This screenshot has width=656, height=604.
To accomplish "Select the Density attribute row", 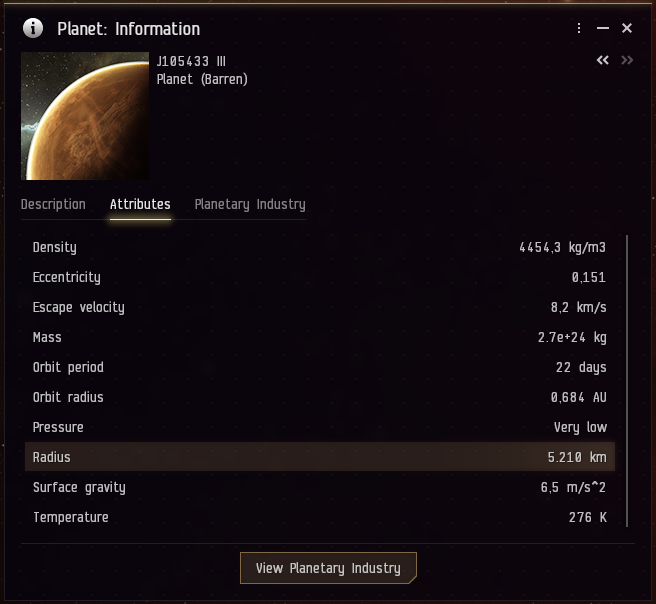I will [320, 247].
